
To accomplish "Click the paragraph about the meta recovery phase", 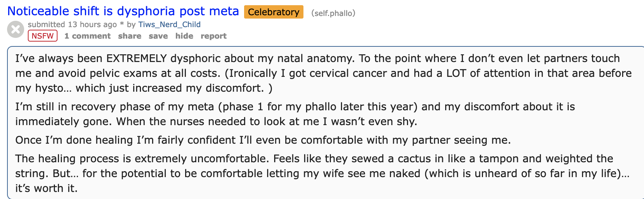I will 295,114.
